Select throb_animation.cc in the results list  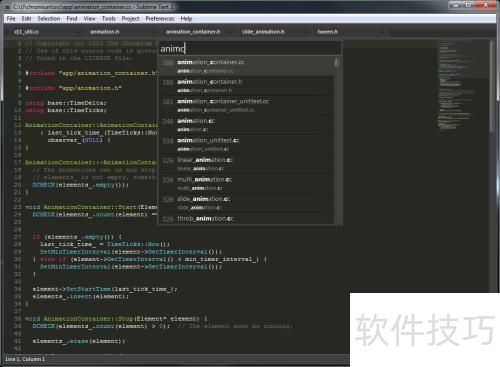coord(247,219)
